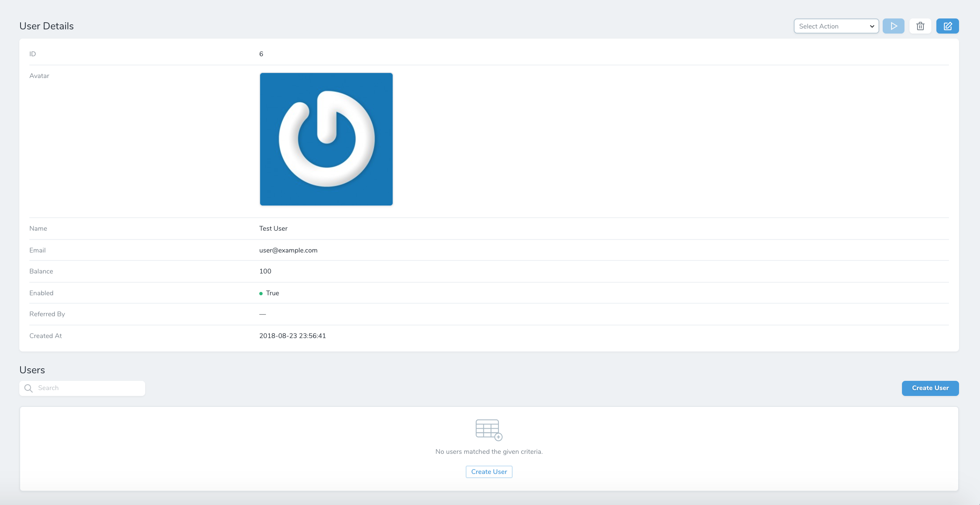Run the selected action with the play icon
Image resolution: width=980 pixels, height=505 pixels.
pyautogui.click(x=894, y=26)
